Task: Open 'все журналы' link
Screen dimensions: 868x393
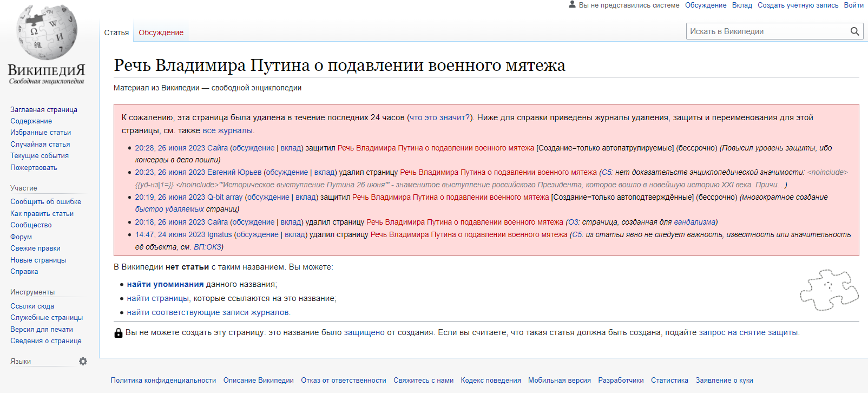Action: click(227, 130)
